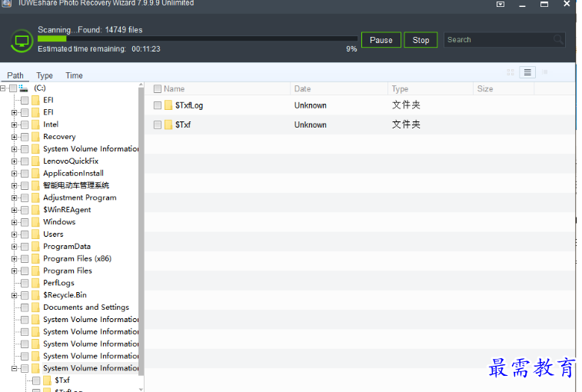Sort by the Name column header

(174, 88)
